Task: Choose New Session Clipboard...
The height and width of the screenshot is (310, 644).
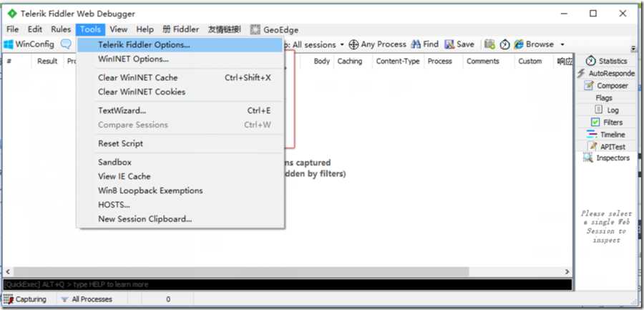Action: (x=180, y=219)
